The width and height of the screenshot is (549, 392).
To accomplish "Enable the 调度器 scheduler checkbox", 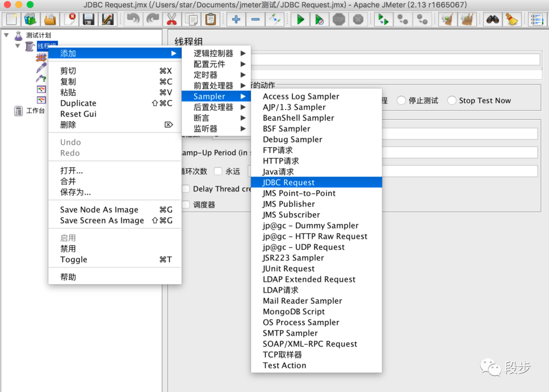I will [186, 205].
